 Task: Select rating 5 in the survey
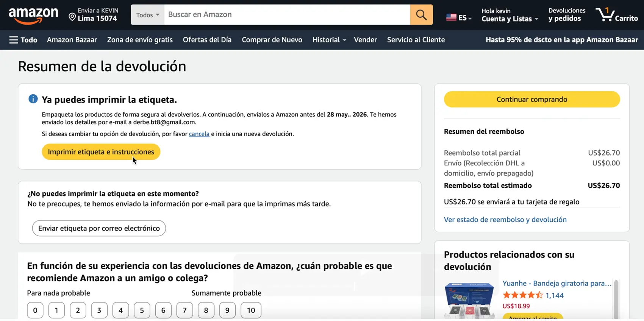142,310
